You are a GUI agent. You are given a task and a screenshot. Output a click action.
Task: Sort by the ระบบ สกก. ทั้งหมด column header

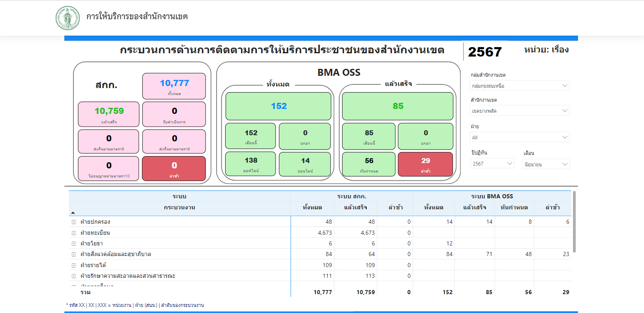click(312, 207)
